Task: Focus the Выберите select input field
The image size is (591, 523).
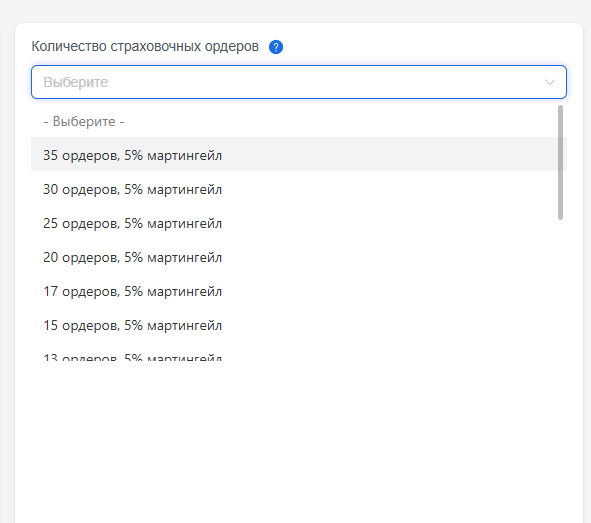Action: (299, 82)
